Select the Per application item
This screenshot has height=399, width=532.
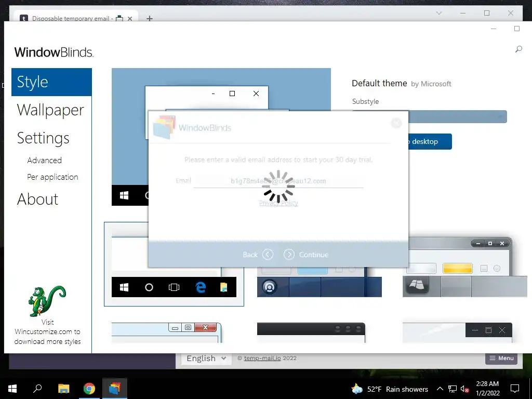coord(52,177)
